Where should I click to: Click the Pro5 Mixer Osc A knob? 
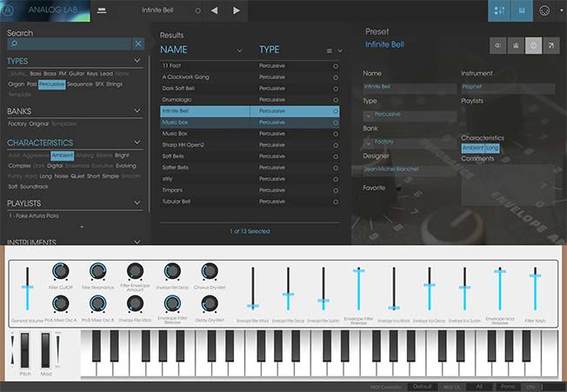click(60, 304)
